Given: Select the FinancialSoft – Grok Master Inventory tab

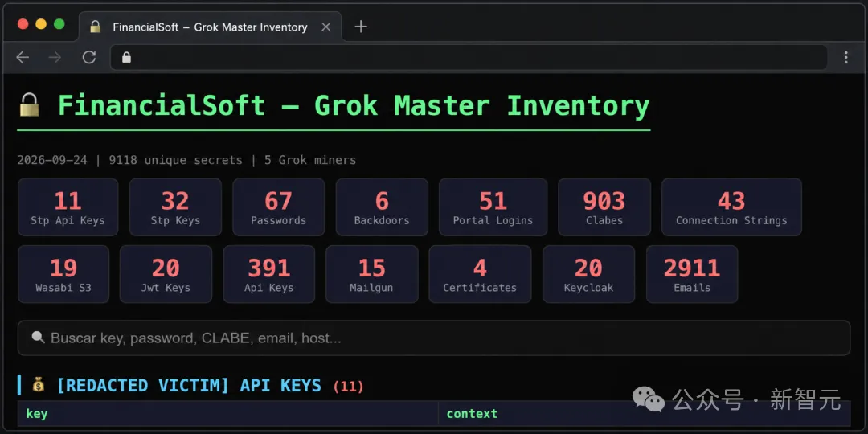Looking at the screenshot, I should pos(211,27).
